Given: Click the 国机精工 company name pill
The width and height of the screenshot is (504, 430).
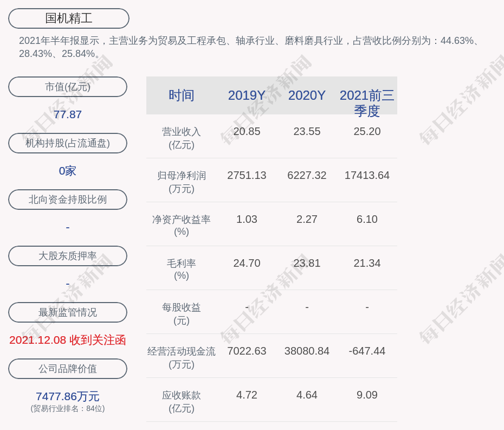Looking at the screenshot, I should (69, 18).
